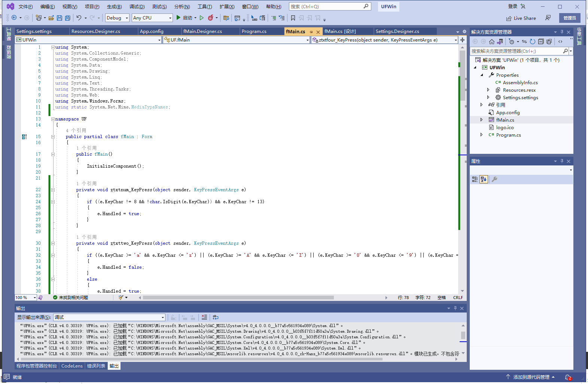Switch to the 错误列表 bottom tab
The height and width of the screenshot is (384, 588).
coord(96,366)
